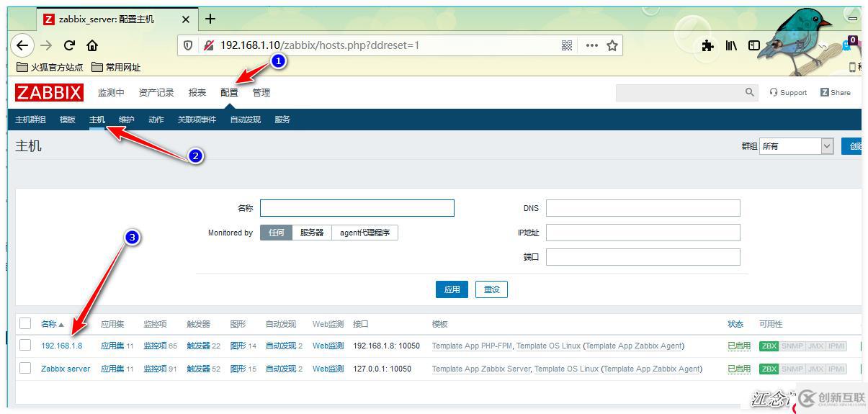Click the browser forward arrow
This screenshot has width=868, height=414.
pyautogui.click(x=46, y=45)
